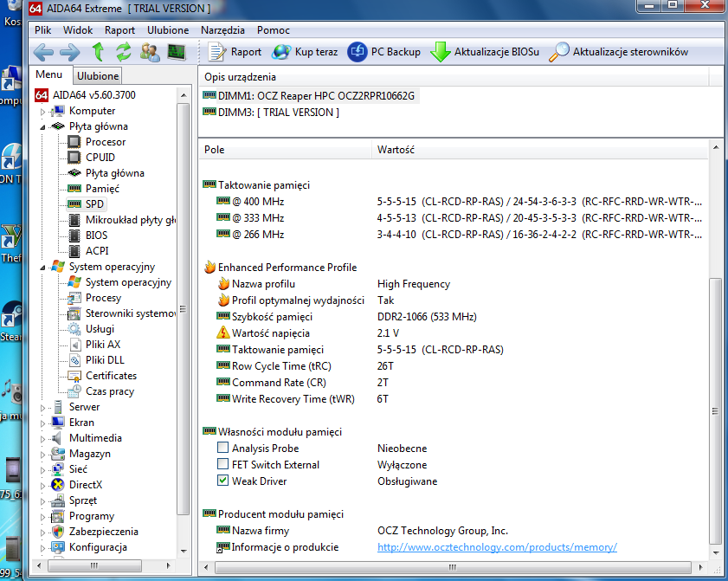The image size is (728, 581).
Task: Open PC Backup from toolbar
Action: pos(384,52)
